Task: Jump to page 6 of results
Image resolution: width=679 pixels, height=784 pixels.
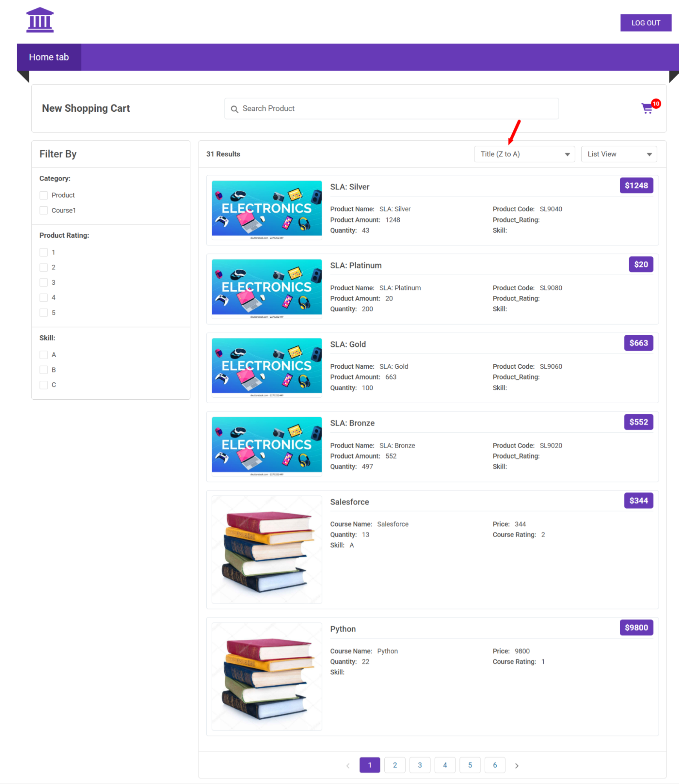Action: (495, 765)
